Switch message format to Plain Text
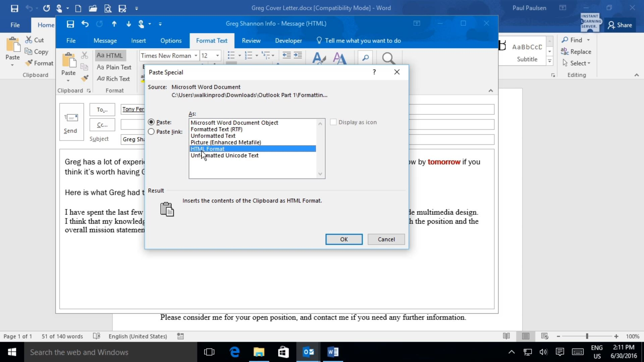644x362 pixels. click(x=114, y=67)
